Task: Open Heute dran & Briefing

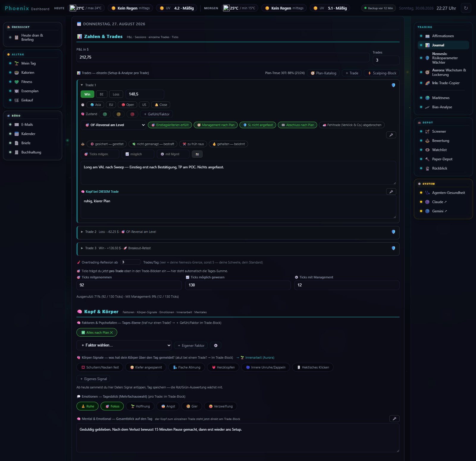Action: click(x=32, y=37)
